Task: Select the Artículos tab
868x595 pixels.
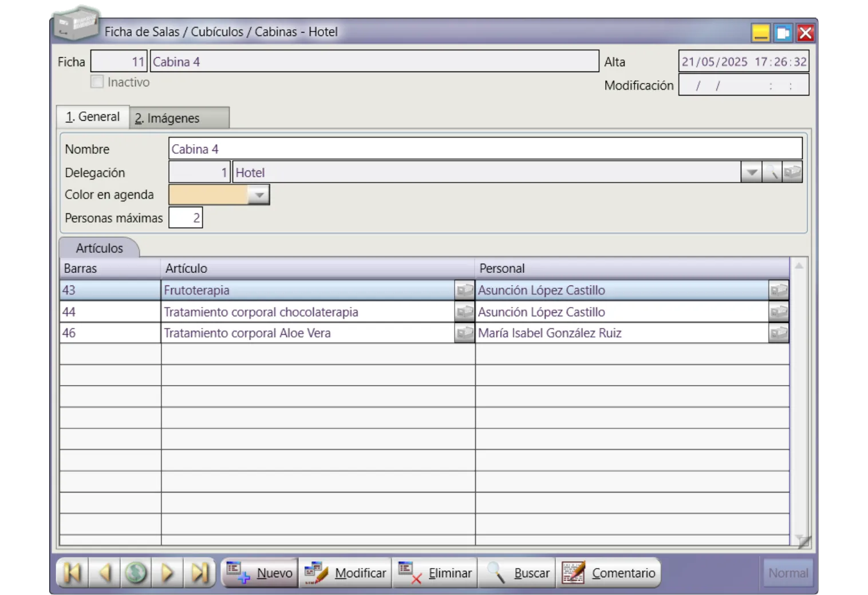Action: click(x=99, y=248)
